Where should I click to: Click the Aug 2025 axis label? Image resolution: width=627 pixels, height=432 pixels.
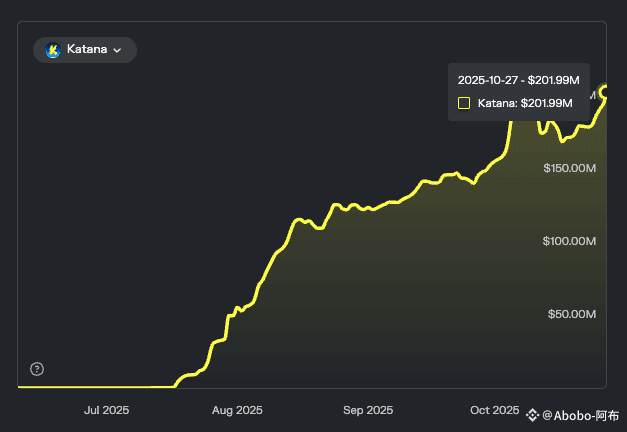point(237,410)
